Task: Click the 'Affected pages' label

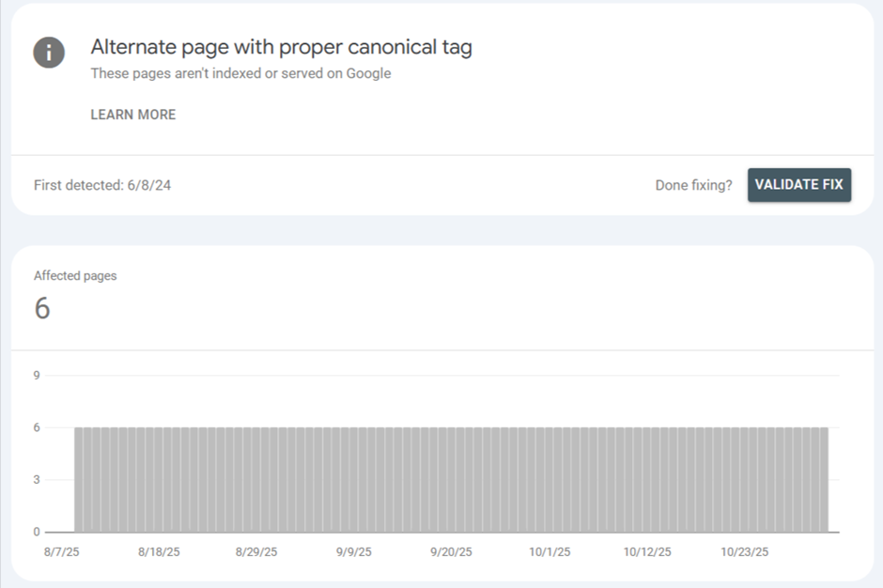Action: (75, 275)
